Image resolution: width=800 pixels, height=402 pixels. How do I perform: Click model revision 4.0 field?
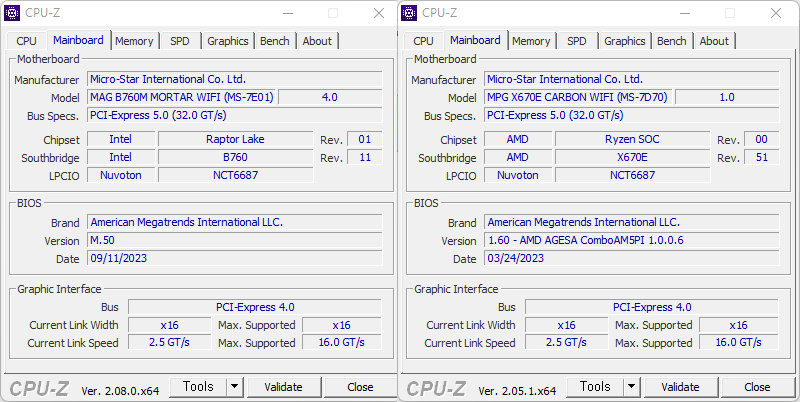tap(330, 97)
